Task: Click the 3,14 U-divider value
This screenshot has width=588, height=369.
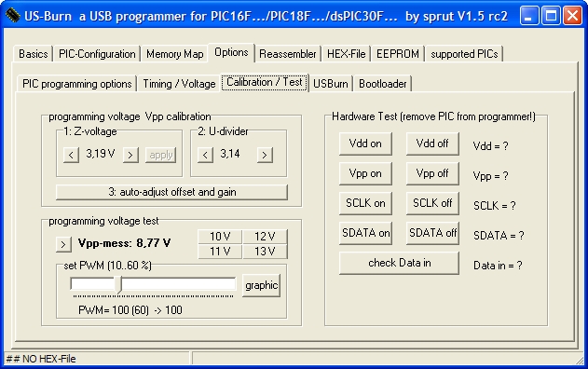Action: pos(230,154)
